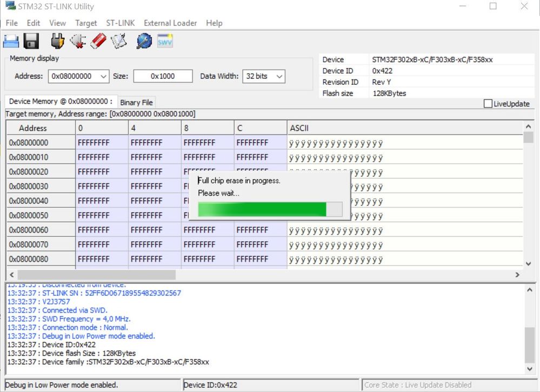Click log line 'V2J37S7'
This screenshot has width=540, height=392.
38,302
